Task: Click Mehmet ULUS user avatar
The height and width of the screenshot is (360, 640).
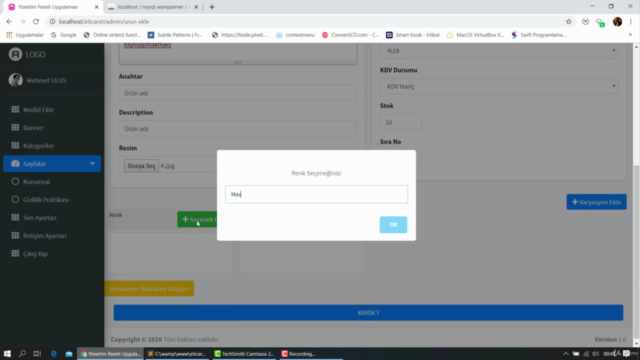Action: [16, 80]
